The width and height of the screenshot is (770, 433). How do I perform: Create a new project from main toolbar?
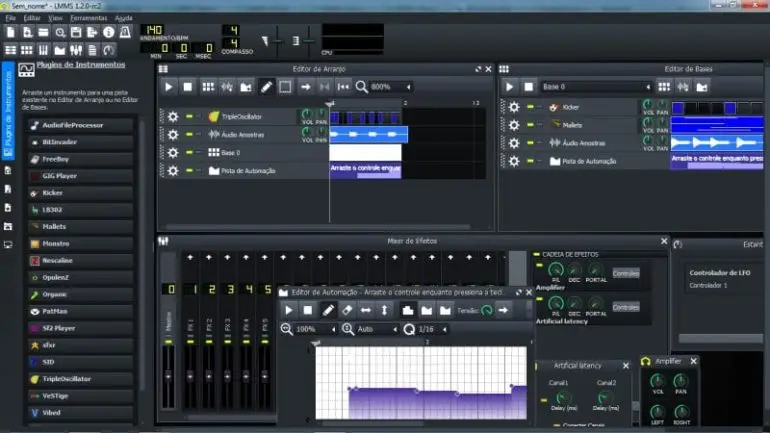(11, 32)
